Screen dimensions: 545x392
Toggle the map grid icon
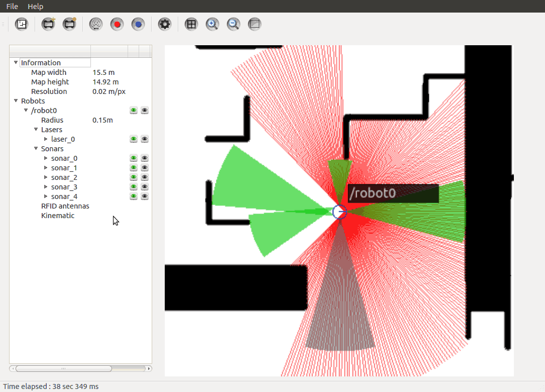(191, 24)
